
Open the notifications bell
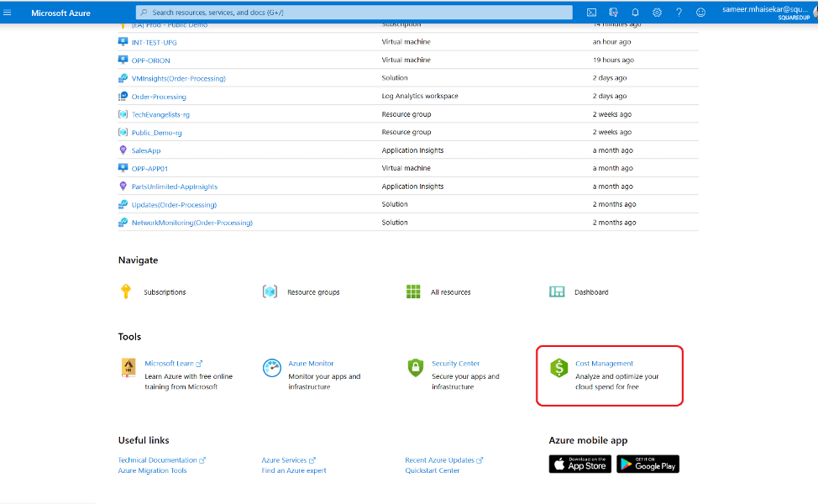click(635, 13)
